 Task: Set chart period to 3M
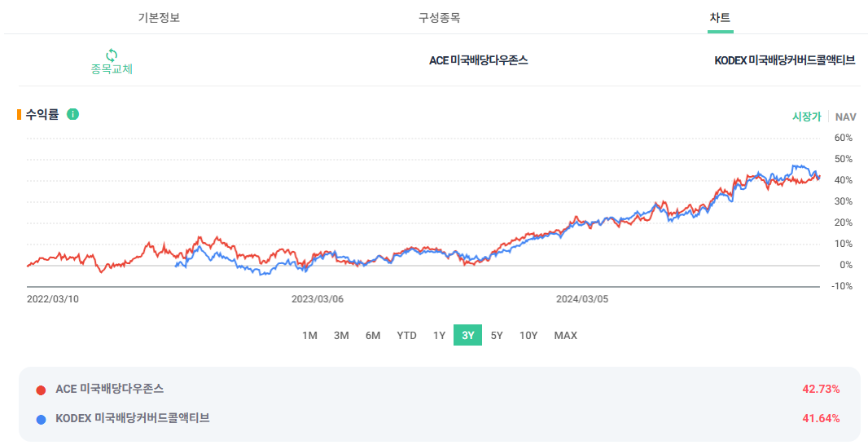point(341,335)
